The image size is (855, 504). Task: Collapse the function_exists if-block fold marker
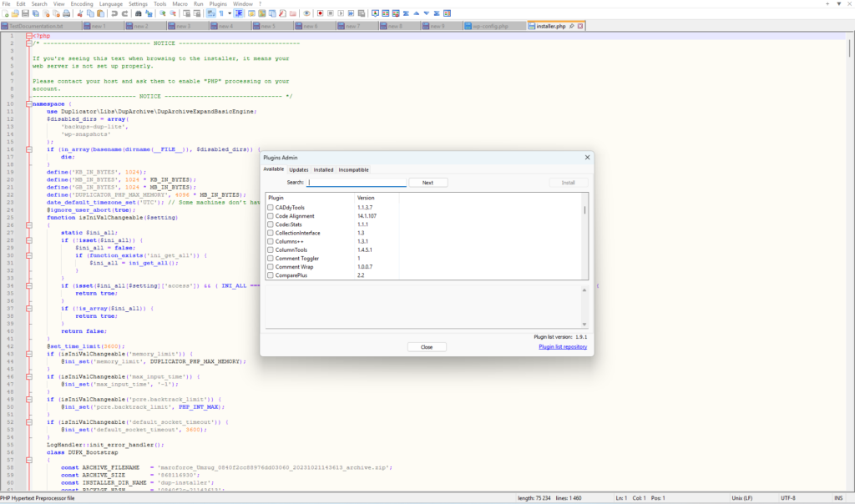click(x=29, y=255)
